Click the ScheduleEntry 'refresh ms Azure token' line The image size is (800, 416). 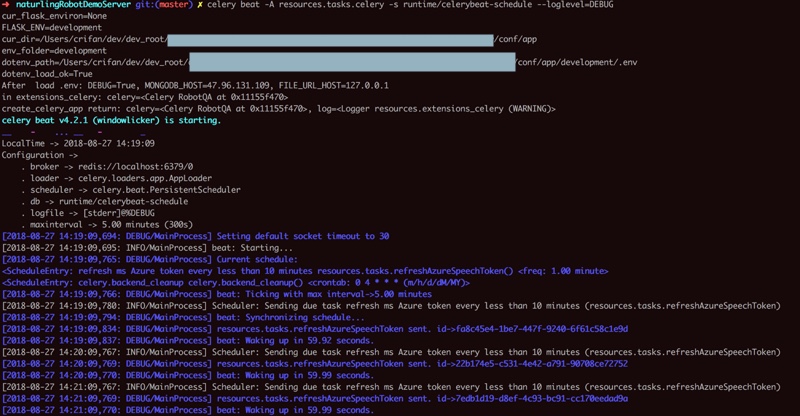point(305,271)
